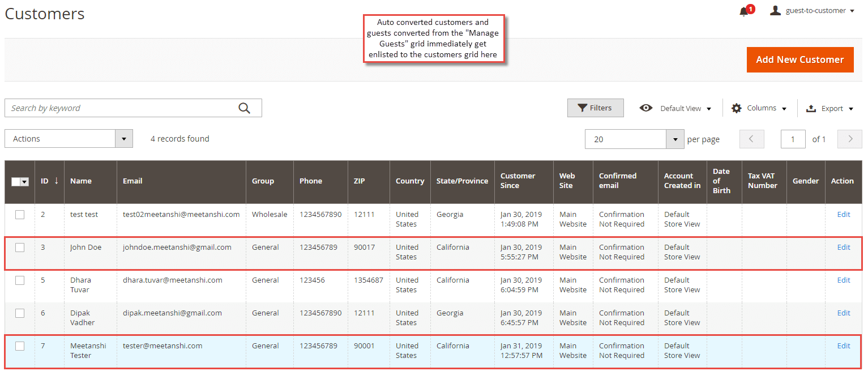
Task: Open the mass-select arrow in header checkbox
Action: (x=25, y=182)
